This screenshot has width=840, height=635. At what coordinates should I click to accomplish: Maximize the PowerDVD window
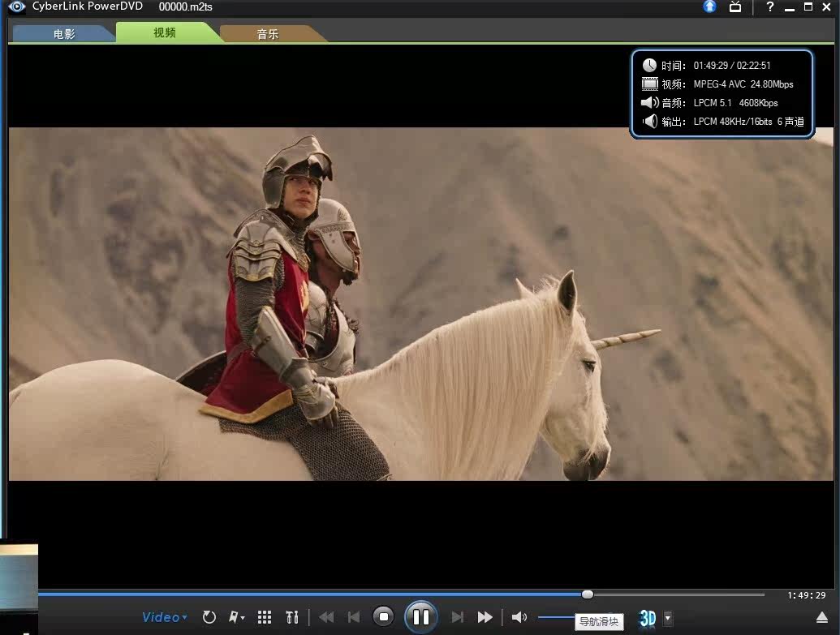click(x=808, y=7)
